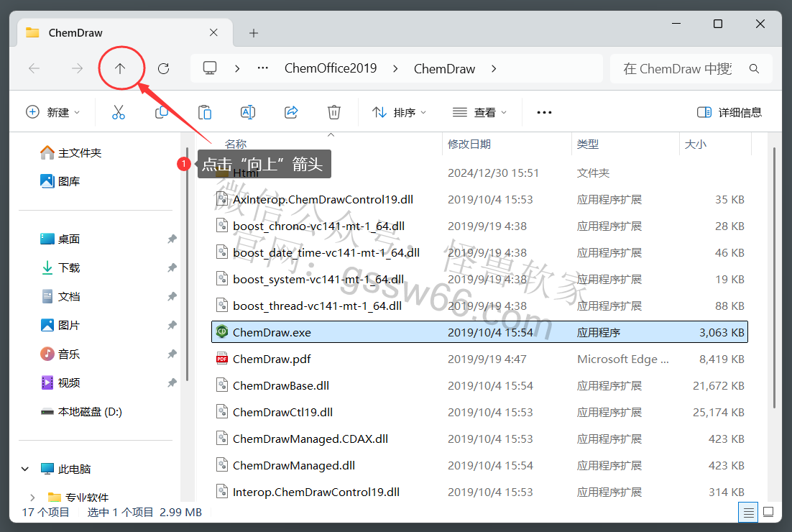Select the ChemDraw tab
This screenshot has height=532, width=792.
point(125,33)
